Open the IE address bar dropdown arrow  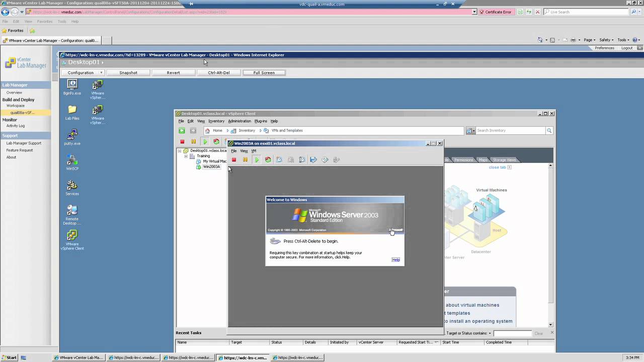[x=474, y=12]
